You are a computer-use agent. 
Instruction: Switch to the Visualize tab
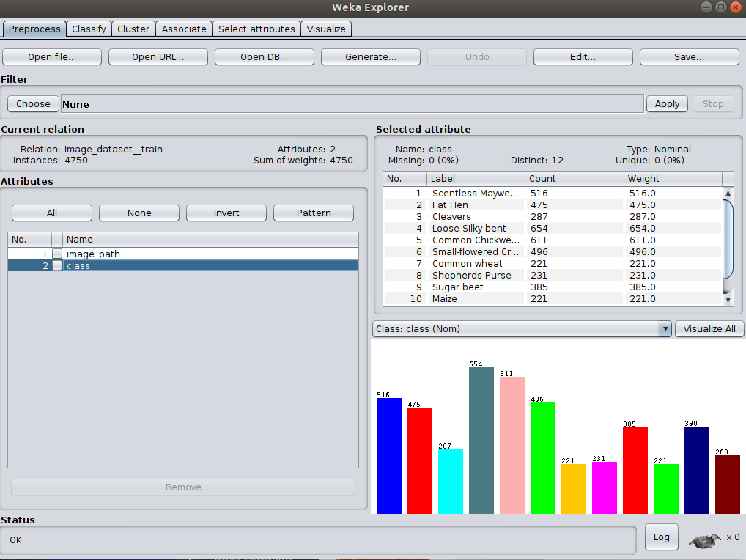[326, 29]
